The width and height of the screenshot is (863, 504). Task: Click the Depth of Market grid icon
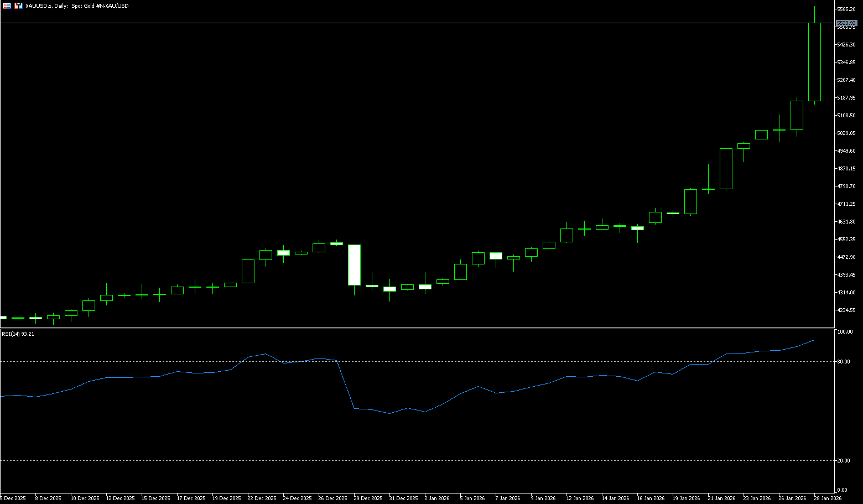(x=7, y=6)
